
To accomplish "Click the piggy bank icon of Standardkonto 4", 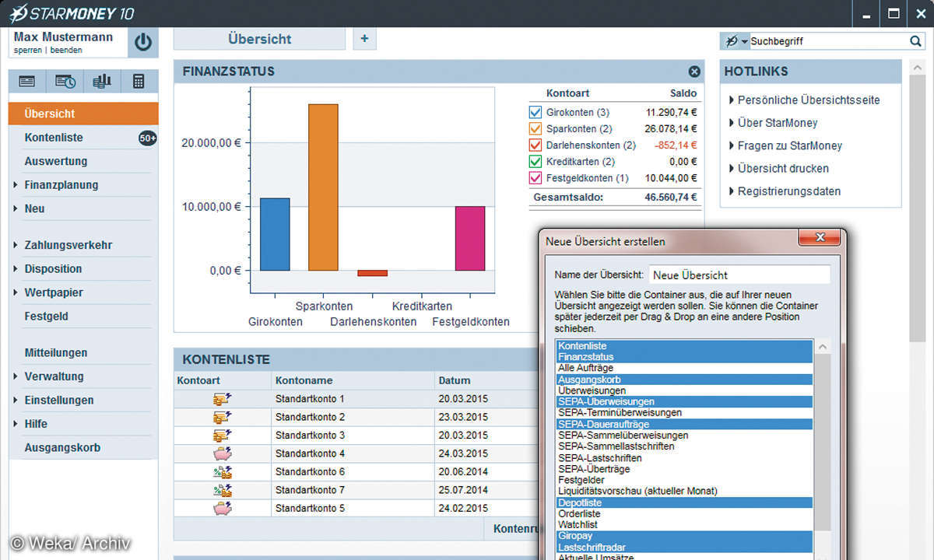I will click(223, 453).
